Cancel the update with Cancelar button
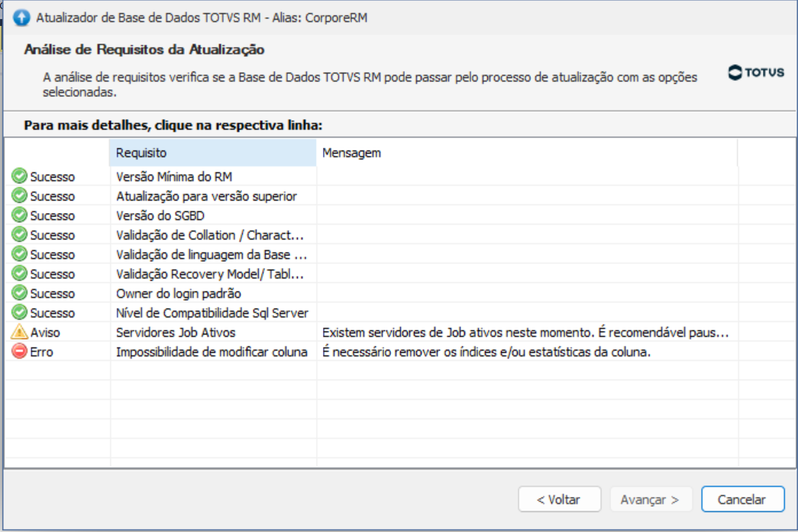 click(x=742, y=499)
